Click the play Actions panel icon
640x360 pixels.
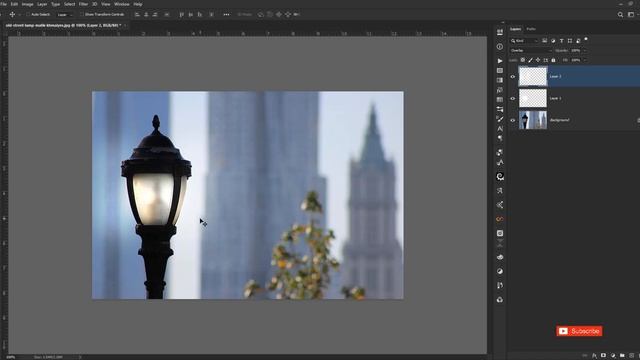(x=500, y=61)
